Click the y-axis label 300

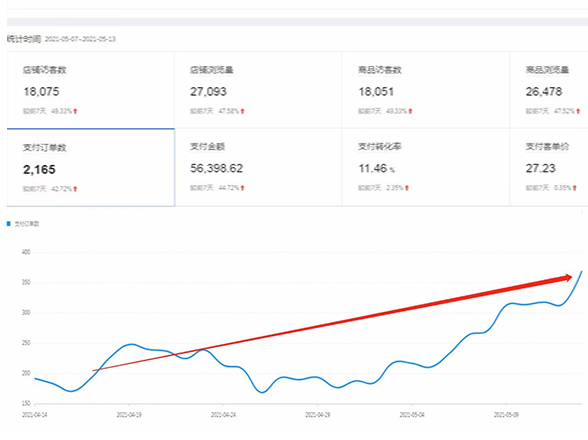tap(26, 312)
